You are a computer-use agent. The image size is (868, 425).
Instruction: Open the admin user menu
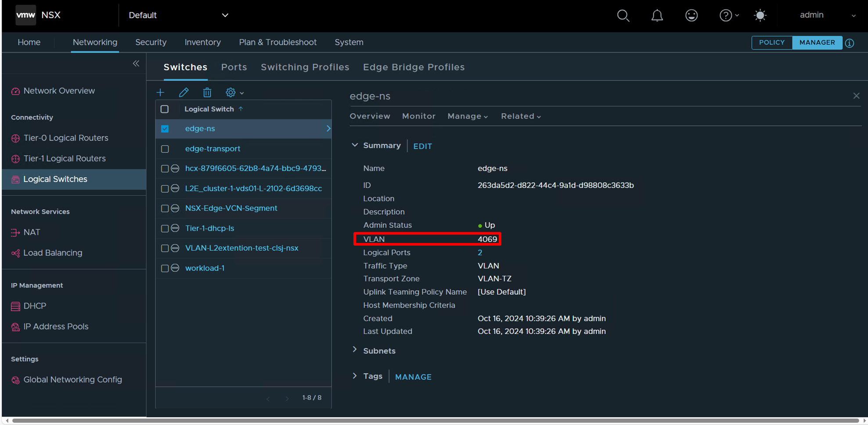[x=827, y=15]
